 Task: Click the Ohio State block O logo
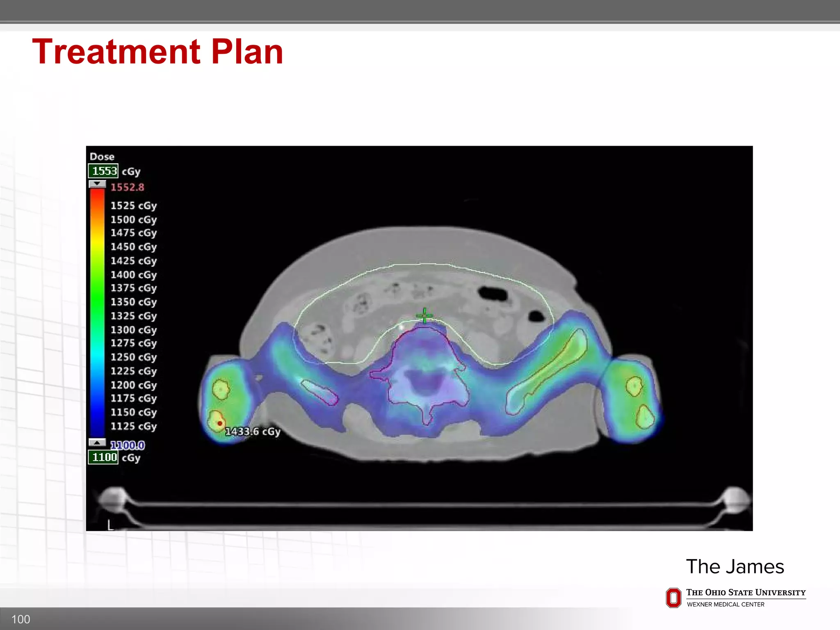click(x=673, y=598)
